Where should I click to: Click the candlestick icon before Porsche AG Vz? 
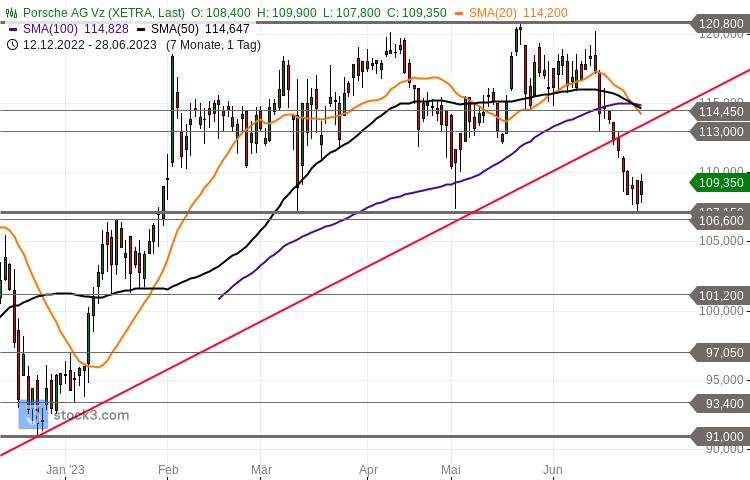click(12, 13)
